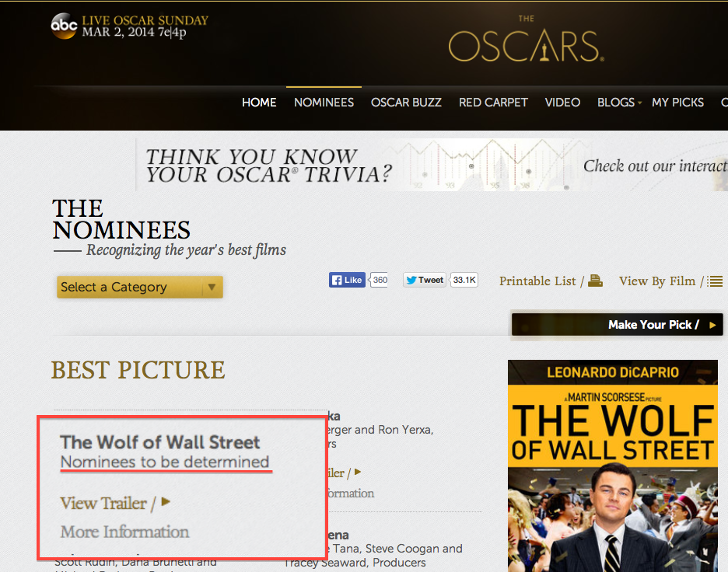The height and width of the screenshot is (572, 728).
Task: Open the Printable List link
Action: click(x=537, y=281)
